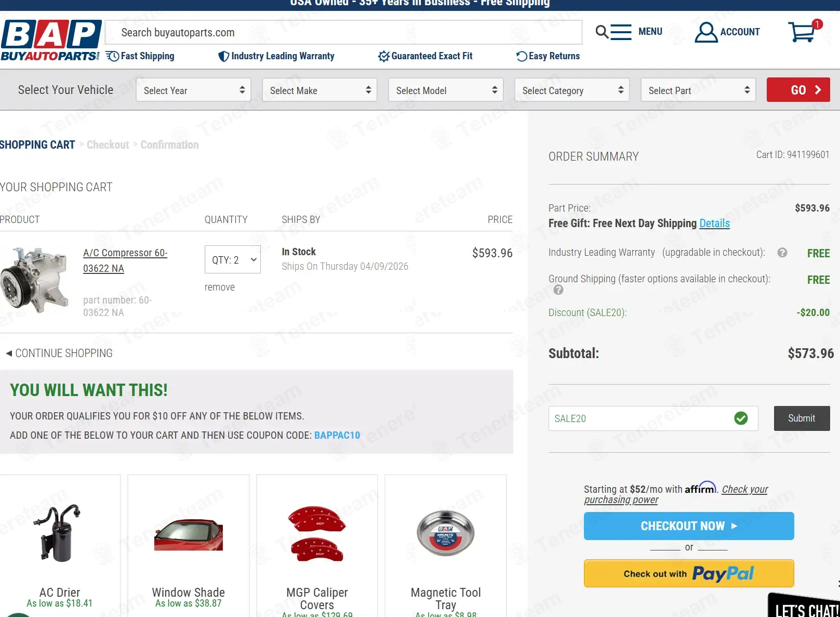This screenshot has height=617, width=840.
Task: Click the SALE20 coupon code field
Action: (x=653, y=418)
